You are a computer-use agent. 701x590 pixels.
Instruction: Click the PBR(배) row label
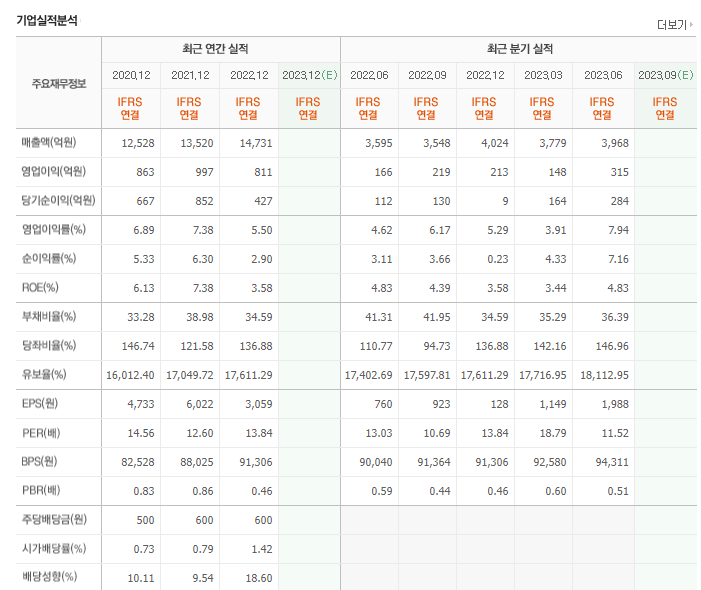coord(41,490)
